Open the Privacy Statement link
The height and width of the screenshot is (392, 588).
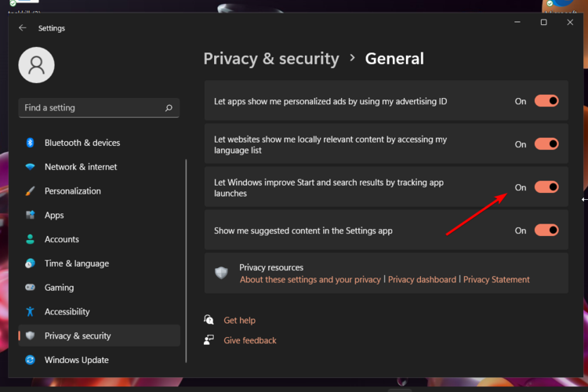click(496, 279)
